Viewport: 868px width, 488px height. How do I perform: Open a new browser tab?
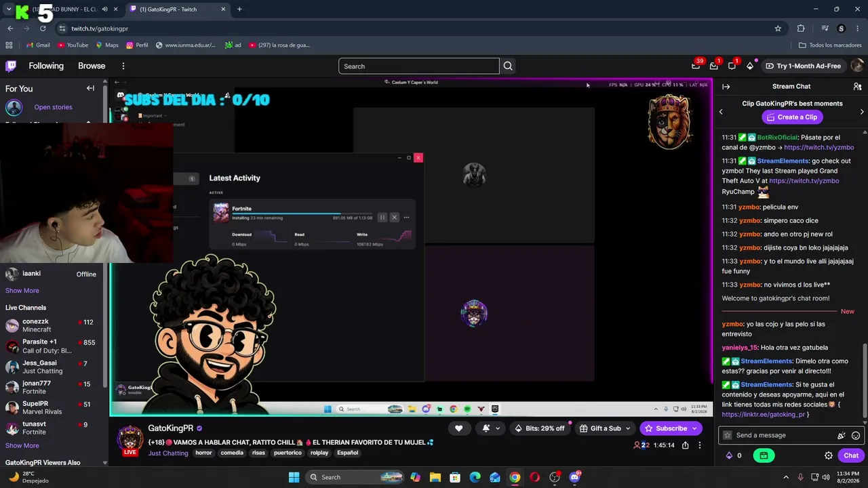pyautogui.click(x=239, y=9)
